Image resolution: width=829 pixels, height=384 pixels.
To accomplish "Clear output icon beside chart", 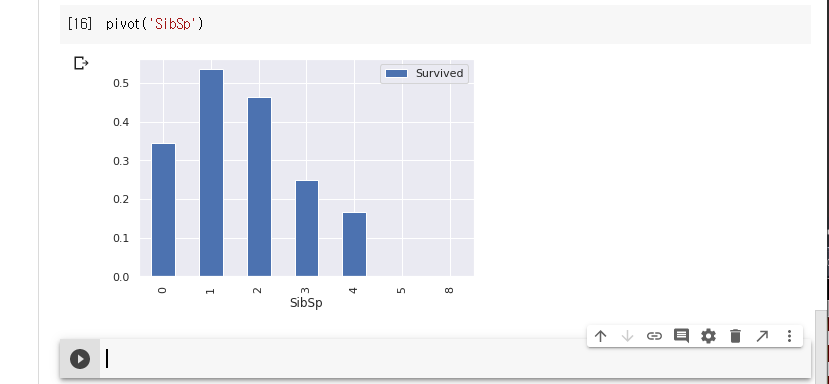I will (x=81, y=63).
